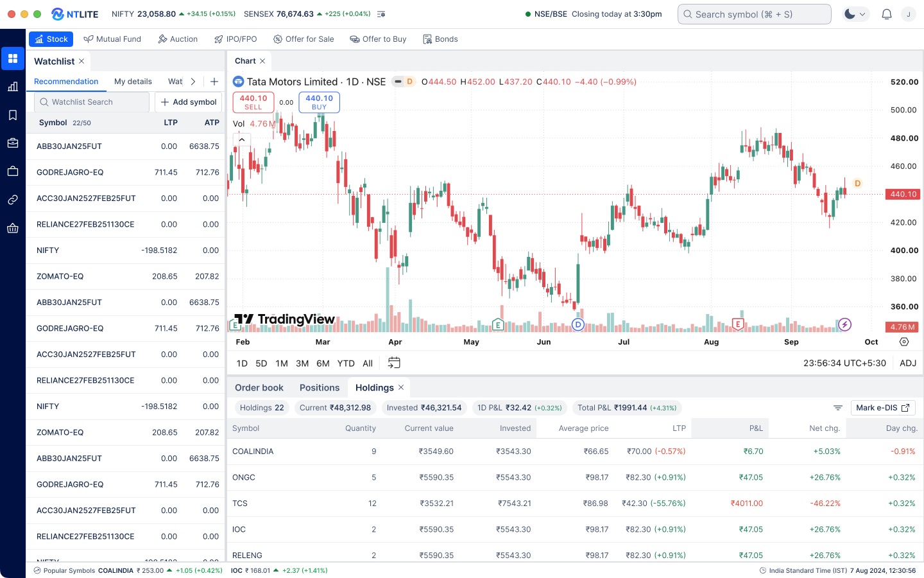The width and height of the screenshot is (924, 578).
Task: Open the user avatar J menu
Action: (x=909, y=14)
